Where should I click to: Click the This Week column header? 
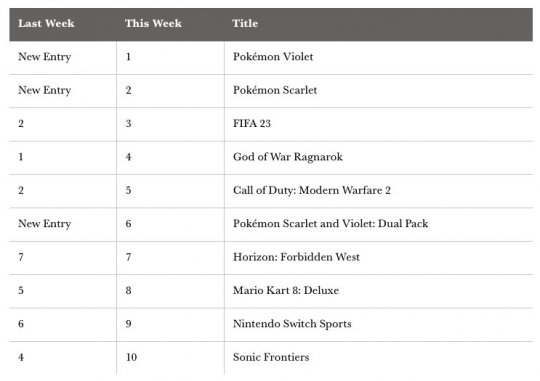coord(153,23)
